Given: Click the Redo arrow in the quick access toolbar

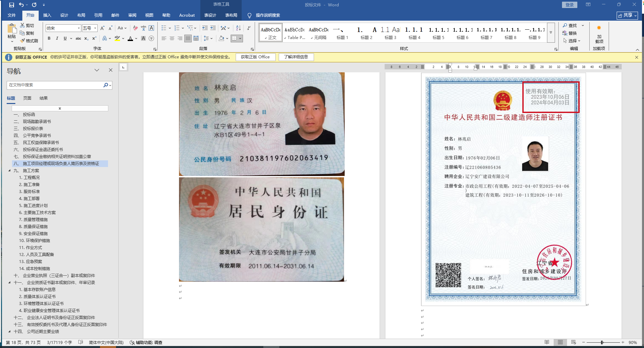Looking at the screenshot, I should [34, 5].
